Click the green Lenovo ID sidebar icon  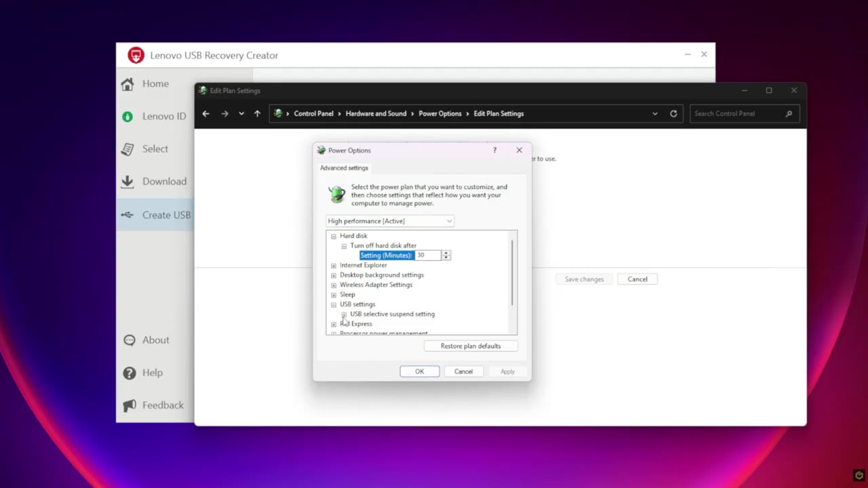[x=127, y=117]
